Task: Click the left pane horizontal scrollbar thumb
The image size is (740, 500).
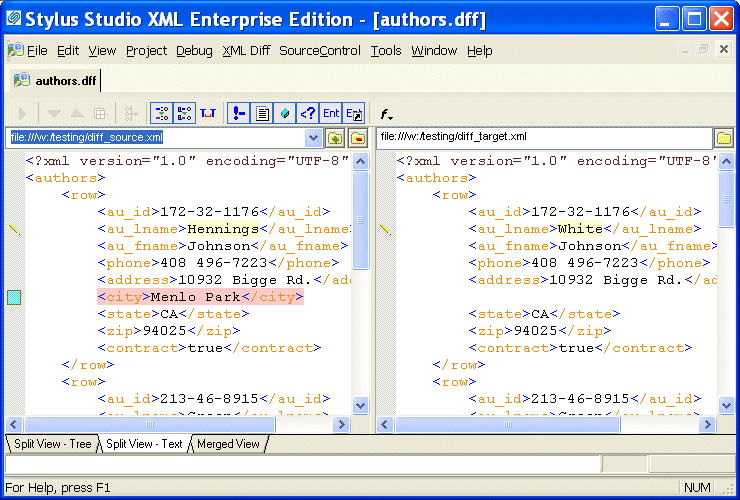Action: [100, 425]
